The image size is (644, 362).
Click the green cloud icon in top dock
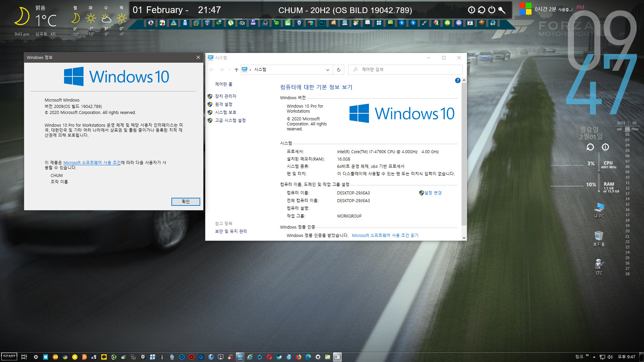click(447, 23)
